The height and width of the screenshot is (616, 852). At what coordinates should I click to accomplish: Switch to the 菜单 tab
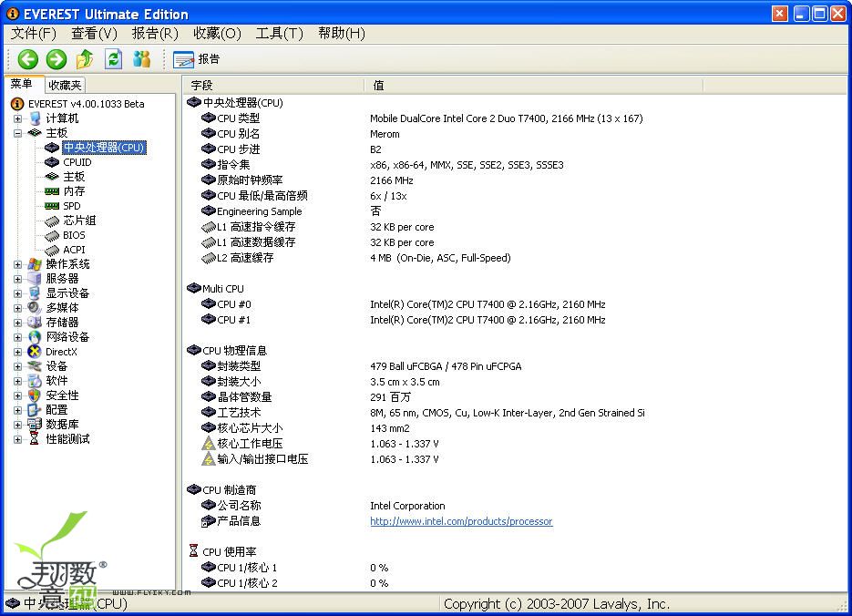22,84
